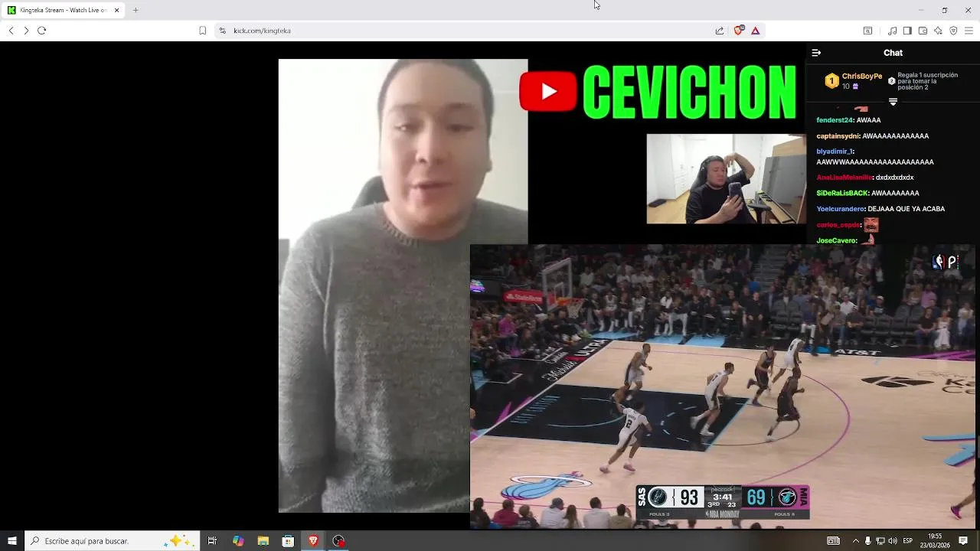Open the 19:55 clock and calendar
980x551 pixels.
[935, 541]
